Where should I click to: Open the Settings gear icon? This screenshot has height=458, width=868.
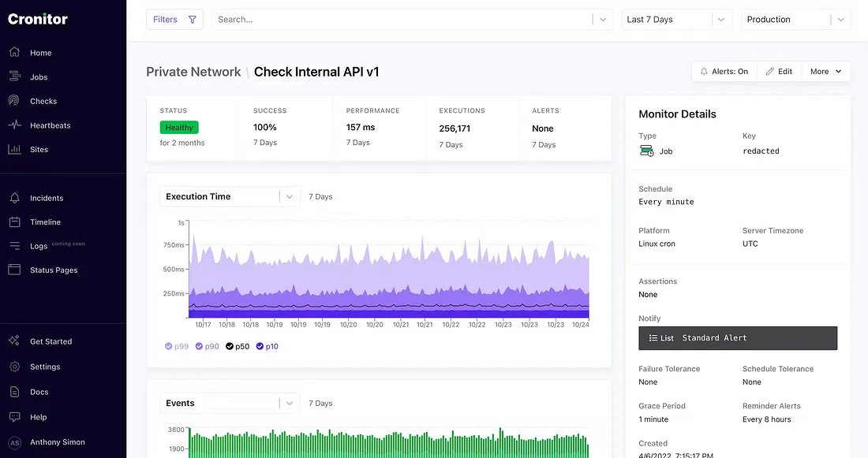tap(14, 367)
